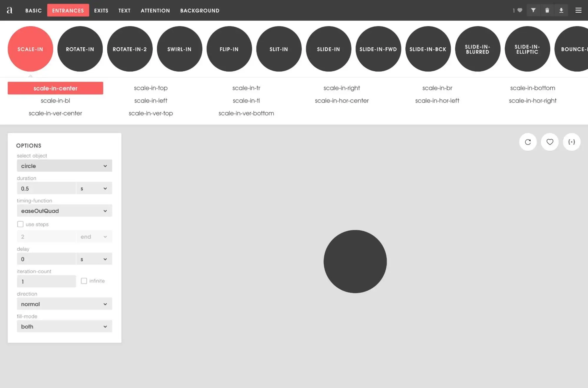Viewport: 588px width, 388px height.
Task: Click the filter icon in top toolbar
Action: [533, 10]
